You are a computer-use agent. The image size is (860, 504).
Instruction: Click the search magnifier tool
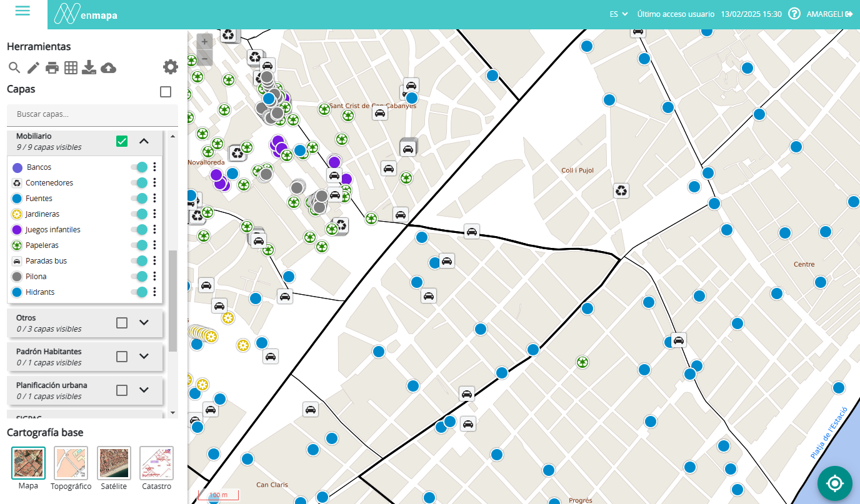(x=14, y=67)
